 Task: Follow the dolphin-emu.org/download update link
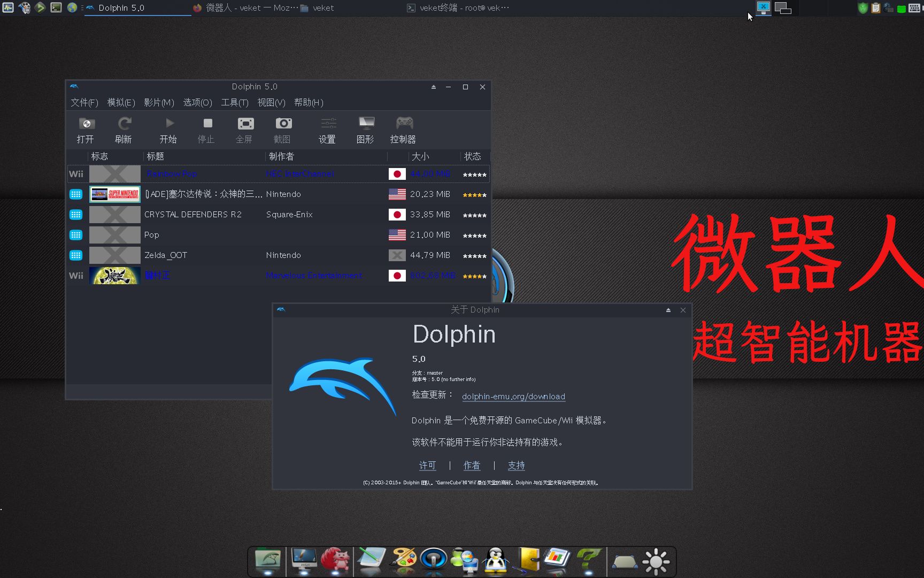click(x=513, y=397)
